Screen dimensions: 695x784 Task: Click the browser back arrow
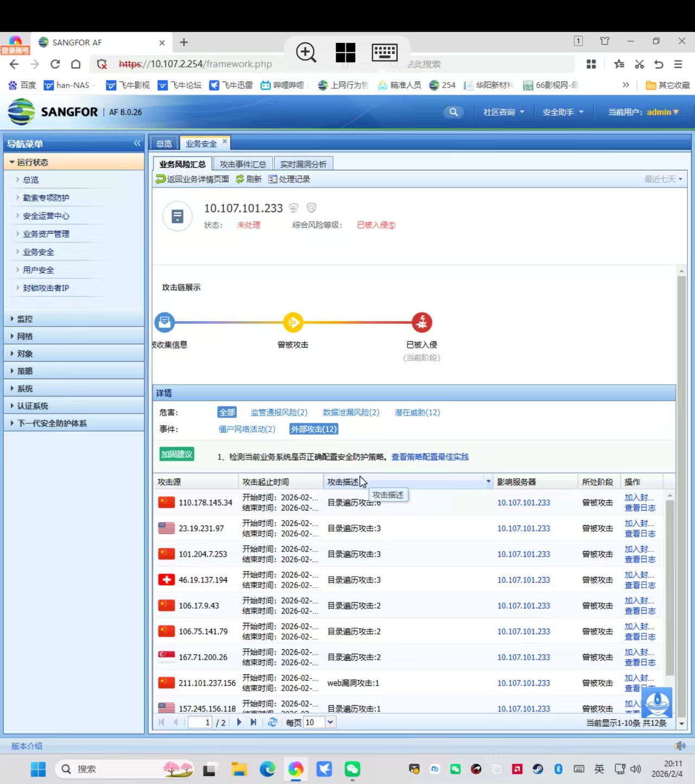point(14,64)
